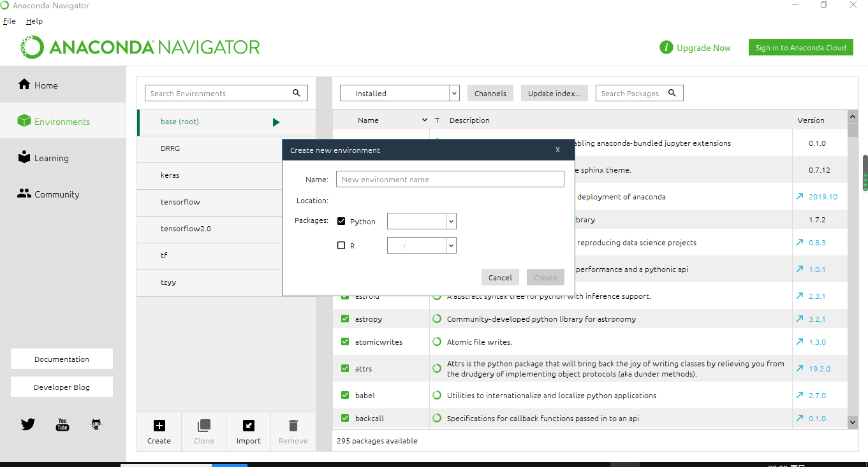Click the Description column header
Image resolution: width=868 pixels, height=467 pixels.
click(469, 120)
